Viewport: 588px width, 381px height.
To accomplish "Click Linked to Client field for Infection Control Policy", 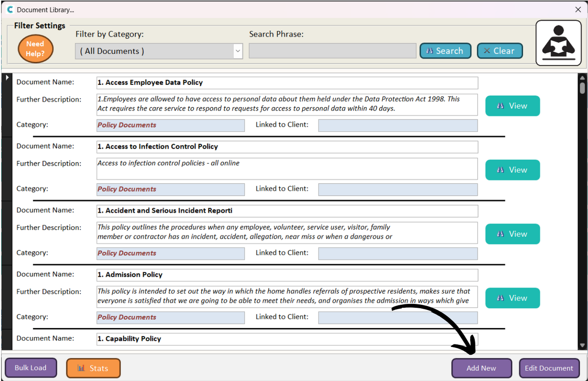I will [398, 190].
